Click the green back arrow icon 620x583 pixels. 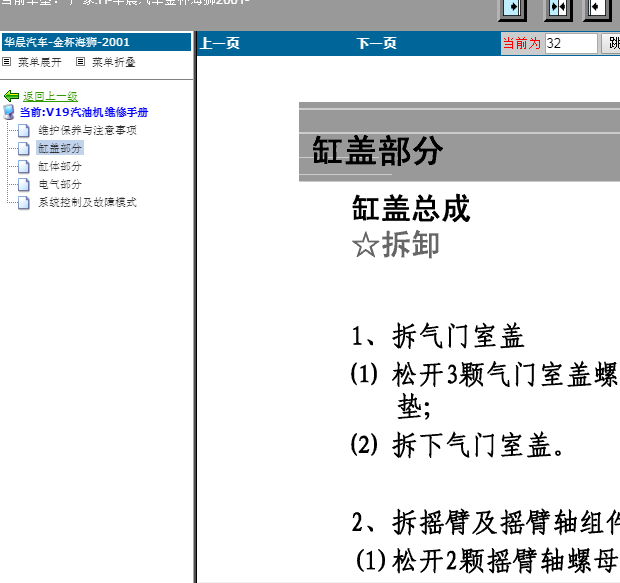tap(11, 96)
